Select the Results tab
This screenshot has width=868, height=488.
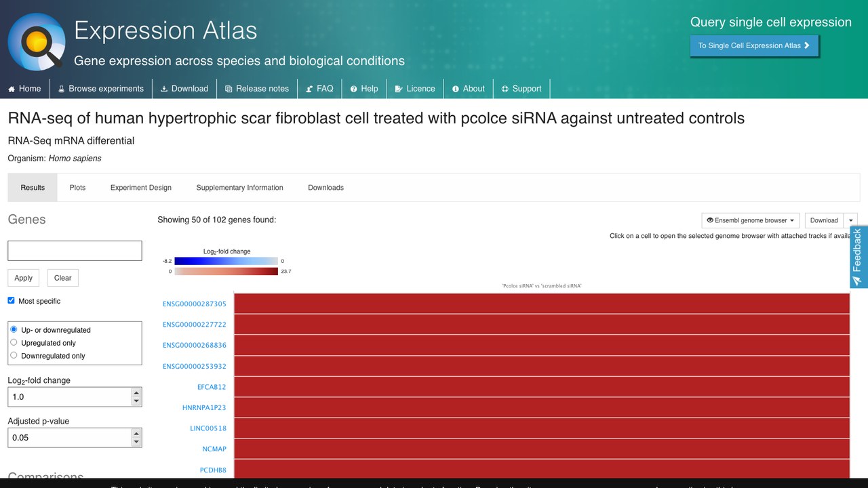pyautogui.click(x=33, y=188)
